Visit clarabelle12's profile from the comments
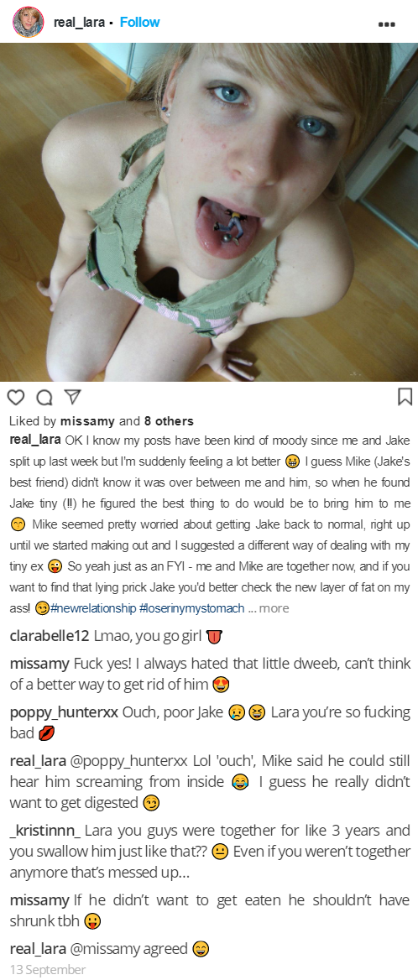The height and width of the screenshot is (980, 418). pos(50,637)
